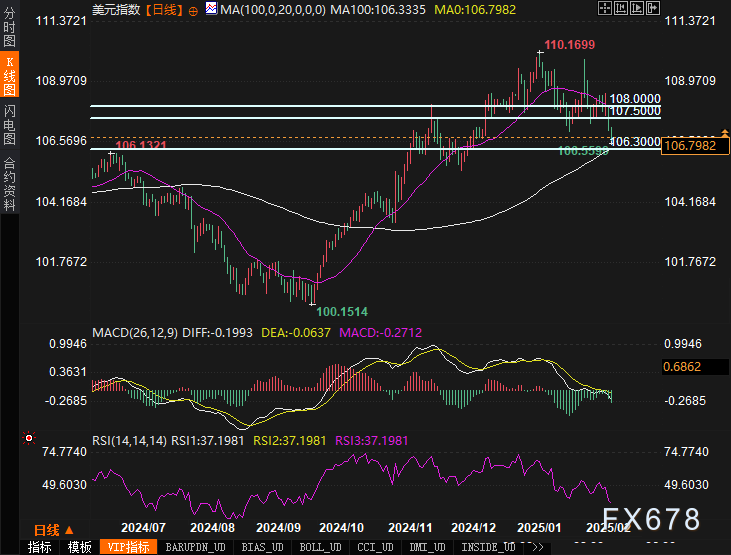Image resolution: width=731 pixels, height=555 pixels.
Task: Click the 108.0000 horizontal price line label
Action: click(634, 99)
